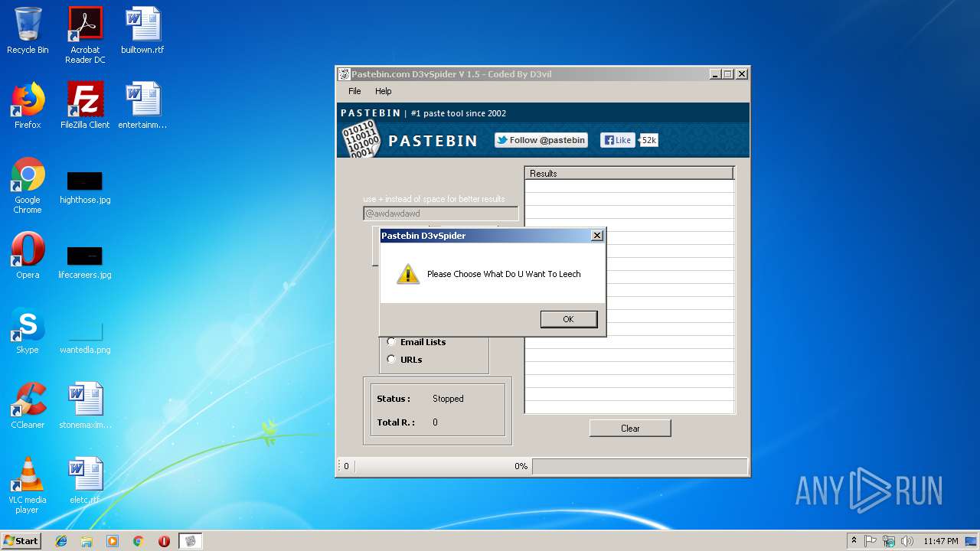The image size is (980, 551).
Task: Click the warning triangle icon in dialog
Action: 408,274
